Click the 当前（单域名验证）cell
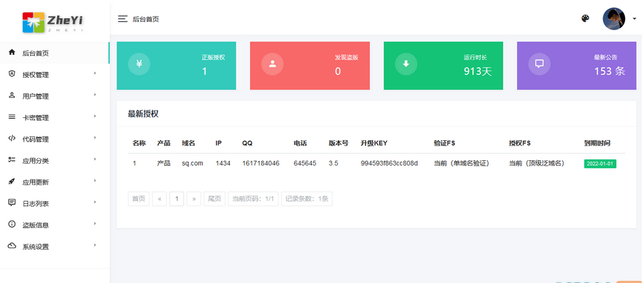The image size is (644, 283). pyautogui.click(x=462, y=164)
